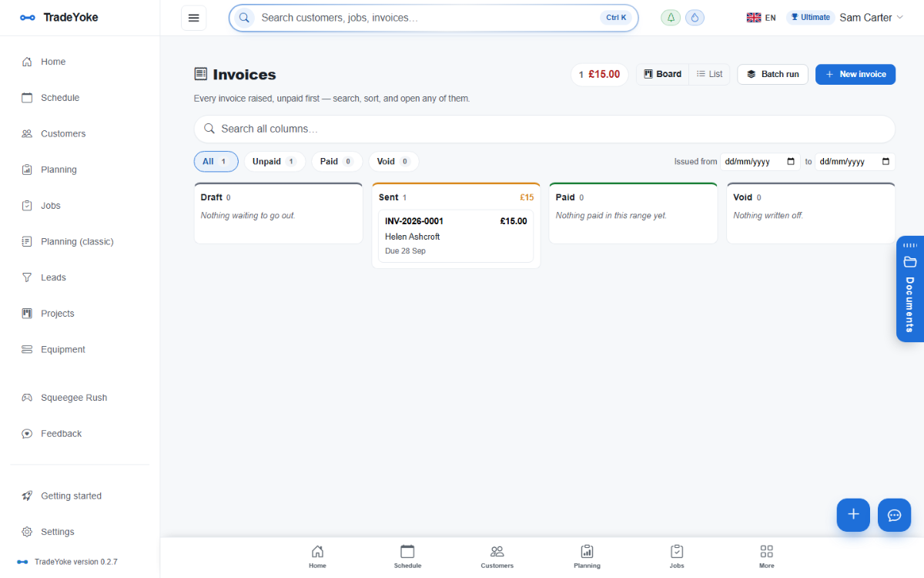
Task: Open the Issued from calendar picker icon
Action: coord(791,162)
